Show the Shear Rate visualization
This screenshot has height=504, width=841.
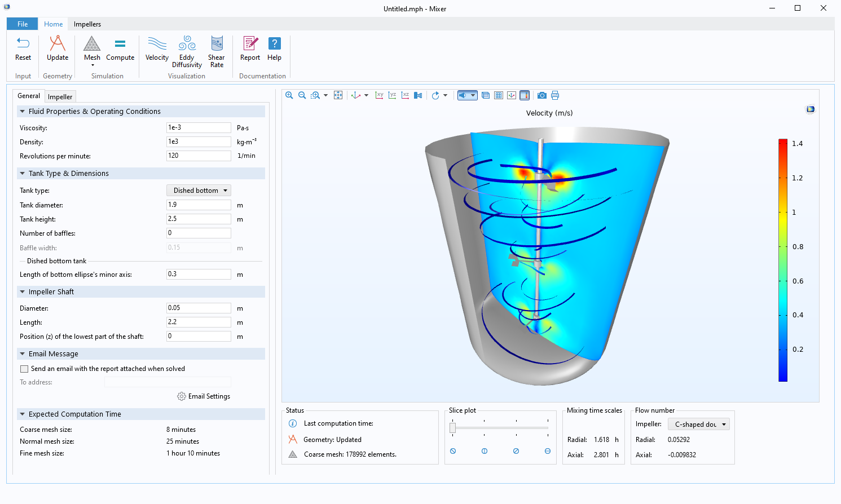pyautogui.click(x=217, y=51)
